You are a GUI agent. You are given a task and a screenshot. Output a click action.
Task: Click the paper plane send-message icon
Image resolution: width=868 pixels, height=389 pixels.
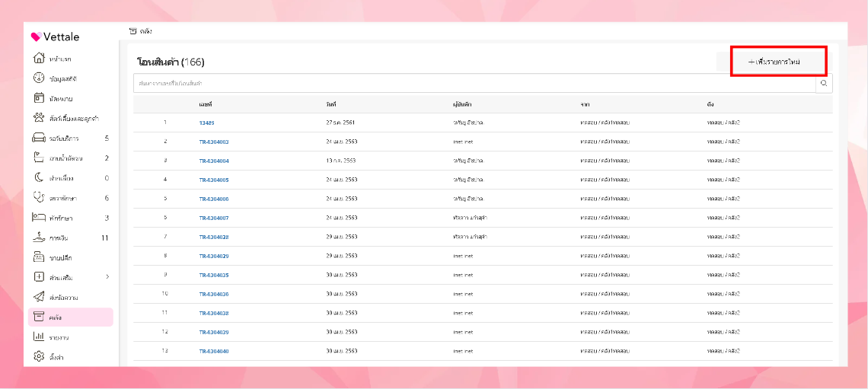click(40, 297)
